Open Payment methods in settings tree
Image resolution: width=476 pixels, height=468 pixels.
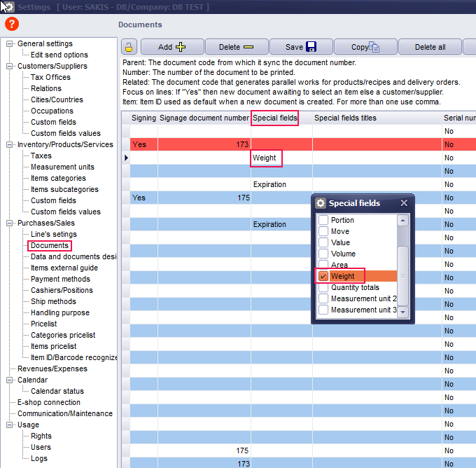click(x=60, y=279)
